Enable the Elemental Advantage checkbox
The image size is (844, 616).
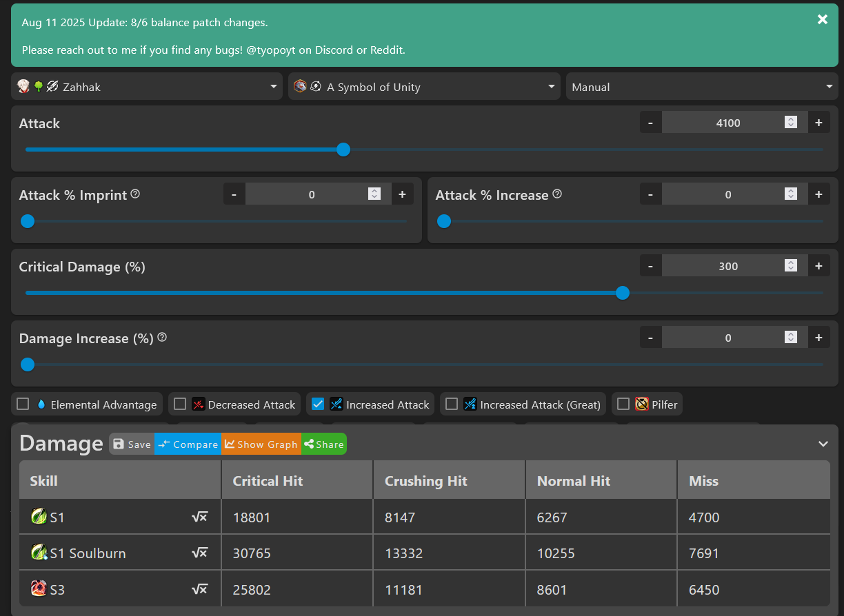[23, 404]
